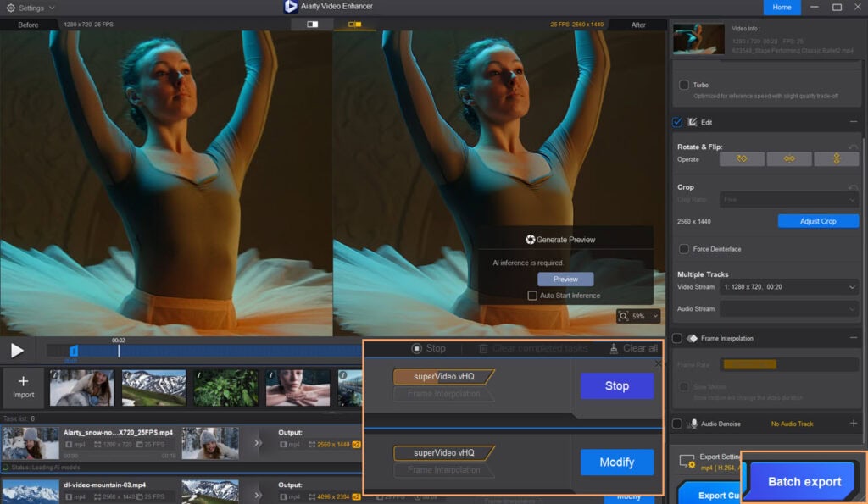Open the Audio Stream dropdown
Screen dimensions: 868x504
pyautogui.click(x=790, y=308)
